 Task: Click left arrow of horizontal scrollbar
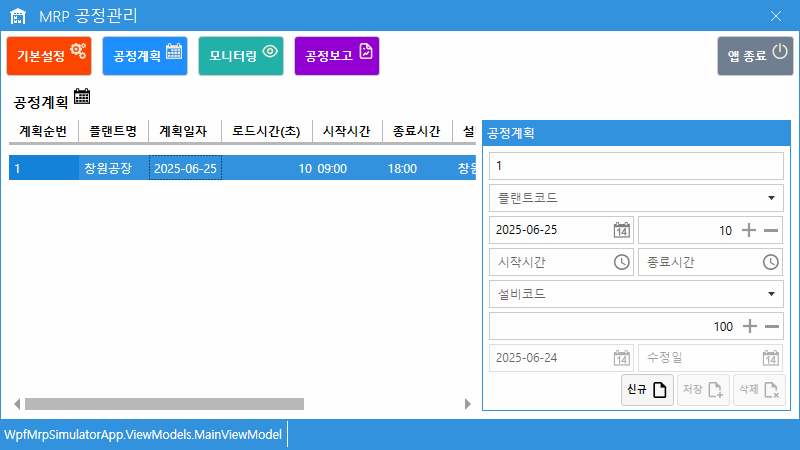coord(17,404)
